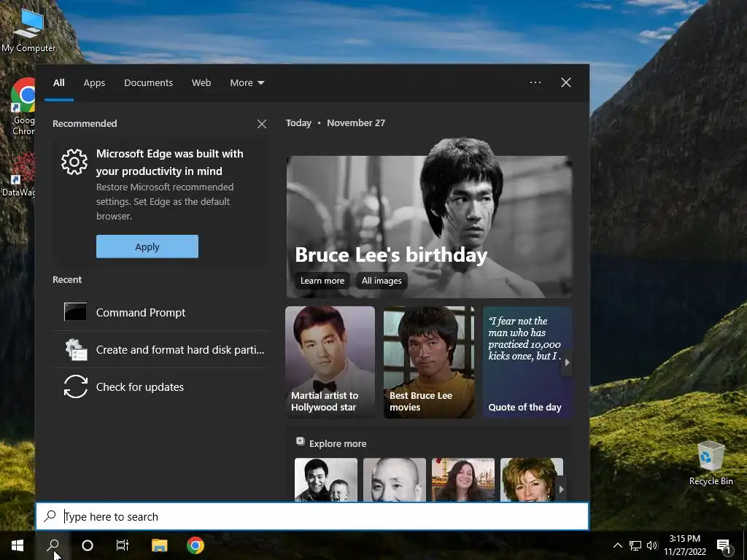Click the Explore more heading
Viewport: 747px width, 560px height.
coord(338,444)
